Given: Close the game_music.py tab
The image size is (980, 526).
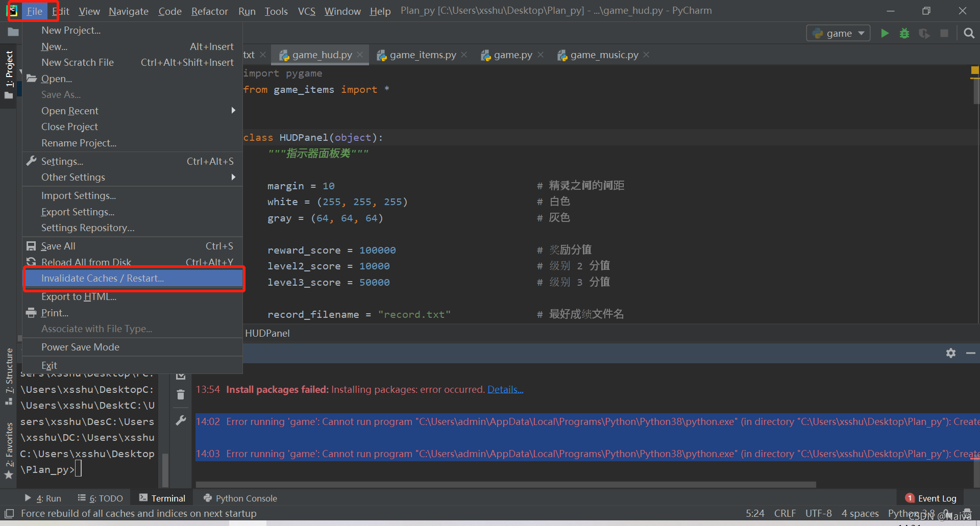Looking at the screenshot, I should coord(646,55).
